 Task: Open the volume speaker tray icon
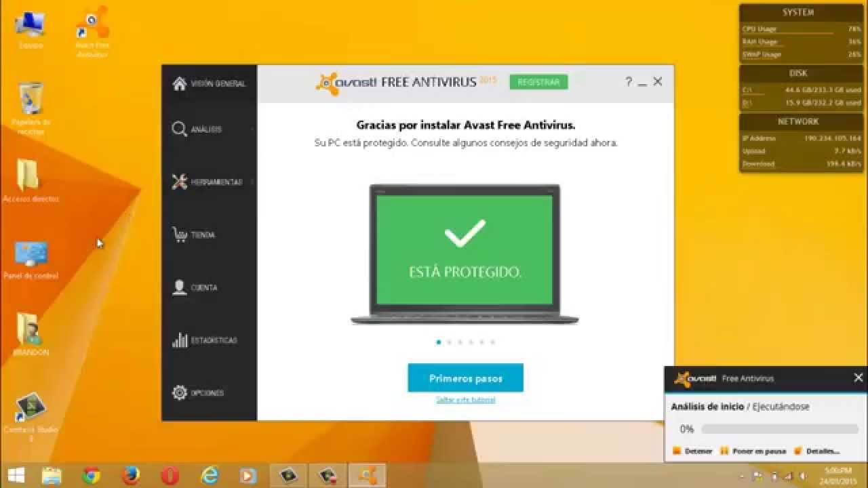pos(802,476)
